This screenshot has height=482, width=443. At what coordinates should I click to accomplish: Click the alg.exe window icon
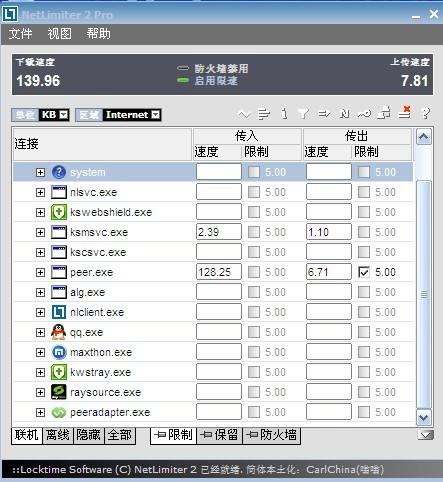(x=59, y=292)
